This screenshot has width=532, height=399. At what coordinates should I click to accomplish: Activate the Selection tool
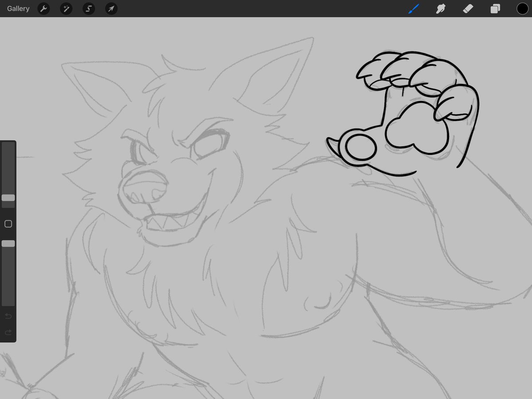(x=89, y=8)
